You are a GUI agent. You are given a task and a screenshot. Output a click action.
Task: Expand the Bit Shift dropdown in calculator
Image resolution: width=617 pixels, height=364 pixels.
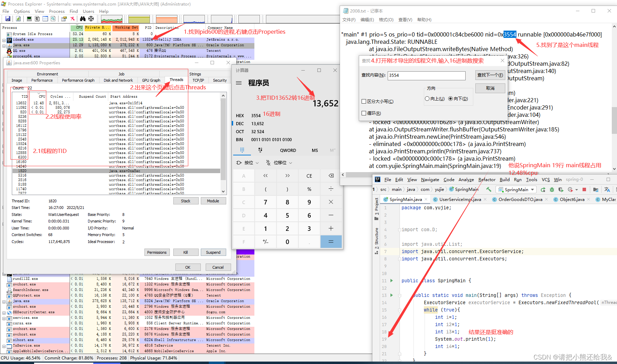(279, 163)
